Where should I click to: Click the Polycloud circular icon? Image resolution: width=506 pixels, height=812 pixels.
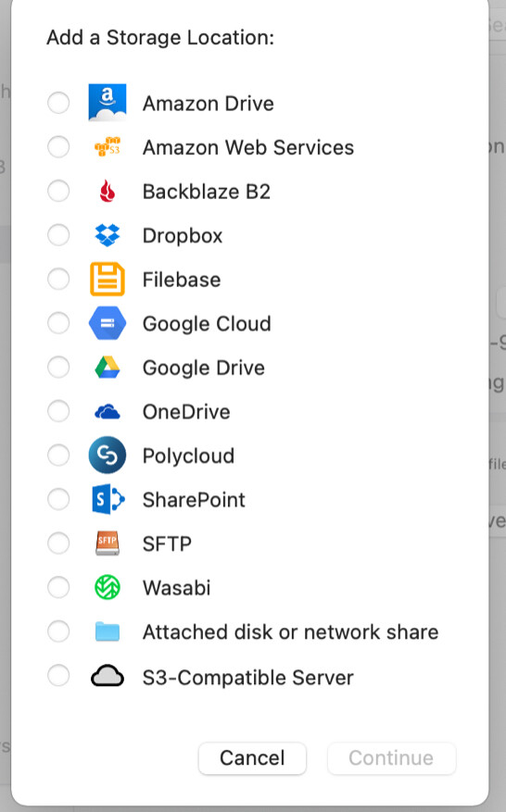tap(108, 456)
